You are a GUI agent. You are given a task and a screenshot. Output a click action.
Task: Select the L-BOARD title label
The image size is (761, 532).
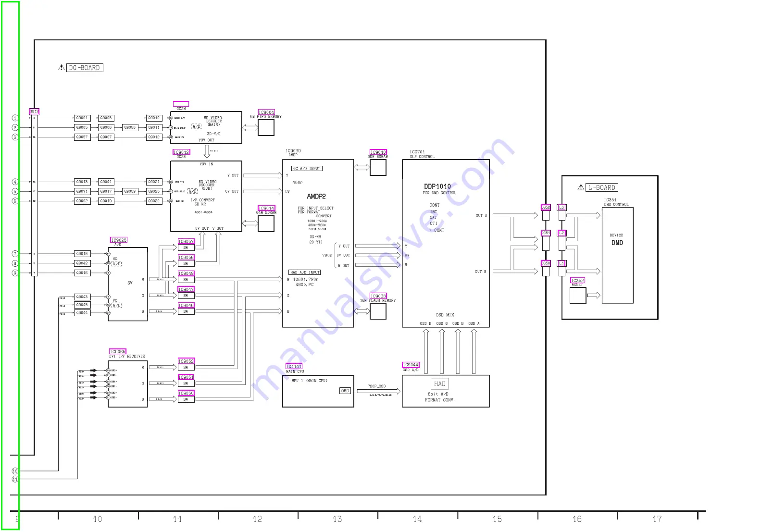(x=602, y=187)
